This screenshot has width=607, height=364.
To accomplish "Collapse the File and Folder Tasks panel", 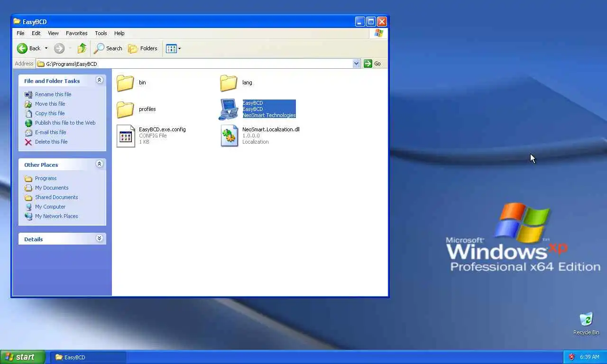I will 99,80.
